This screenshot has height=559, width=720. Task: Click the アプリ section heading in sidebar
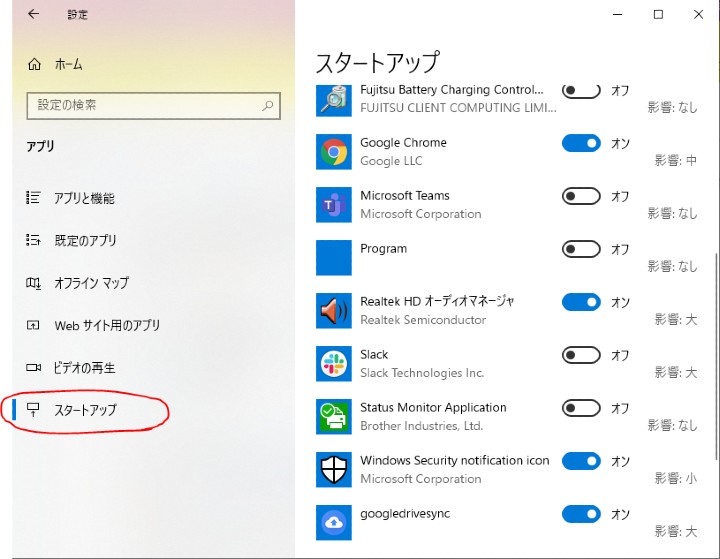[x=40, y=146]
